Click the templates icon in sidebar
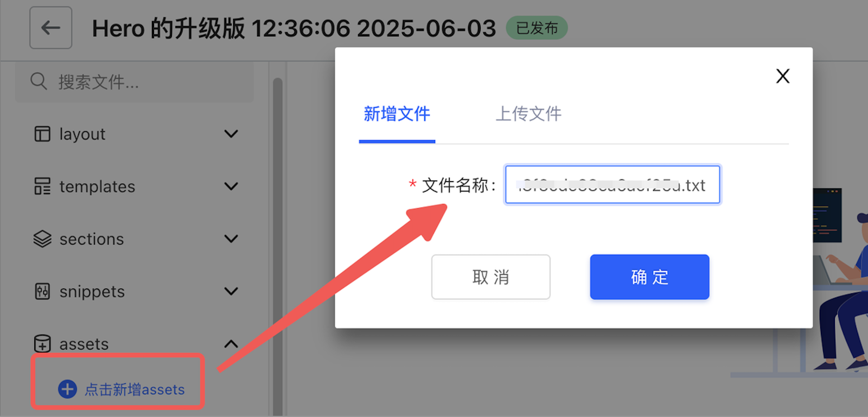Screen dimensions: 868x417 click(x=42, y=186)
